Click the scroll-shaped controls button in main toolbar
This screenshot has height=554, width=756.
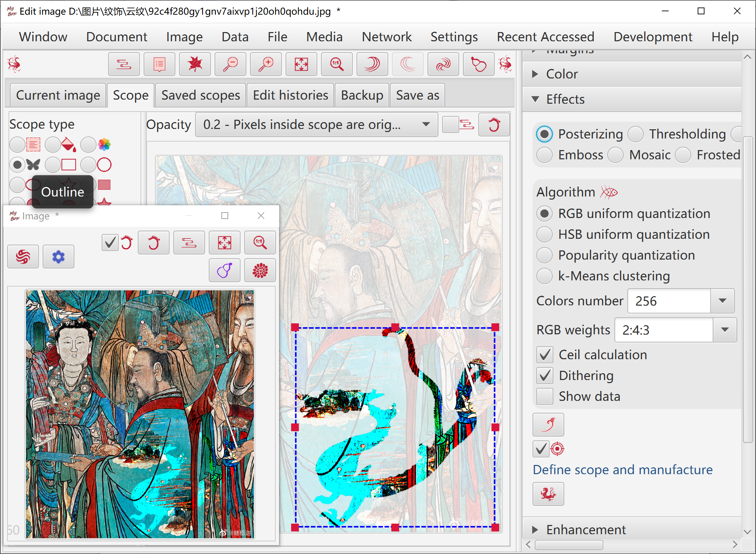(124, 64)
